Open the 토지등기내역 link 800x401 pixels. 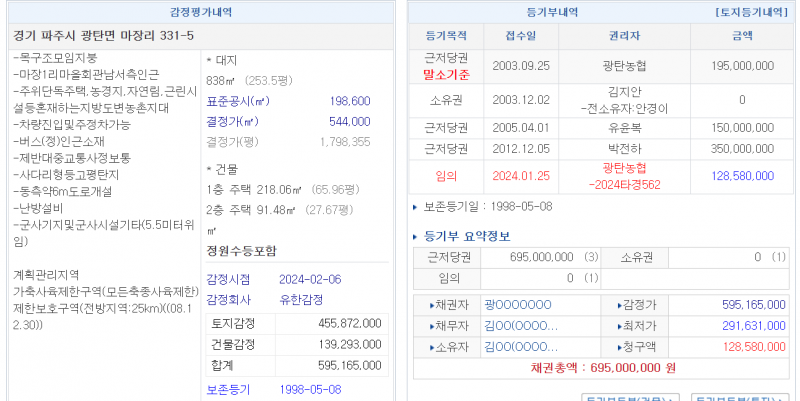tap(753, 11)
